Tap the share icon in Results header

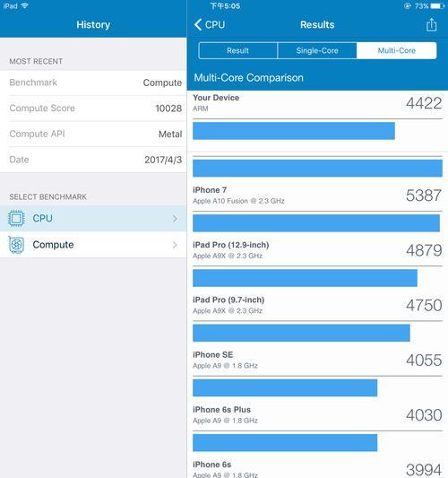pyautogui.click(x=431, y=25)
